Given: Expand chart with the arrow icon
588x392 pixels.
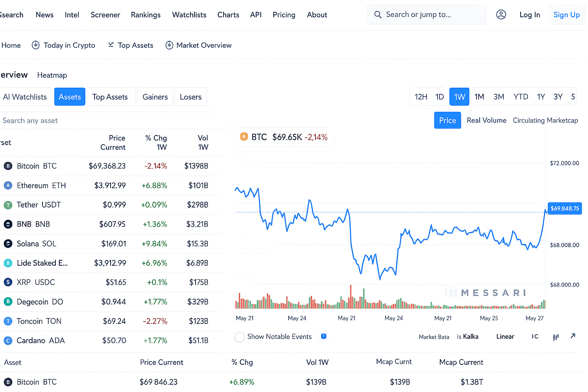Looking at the screenshot, I should pyautogui.click(x=573, y=336).
